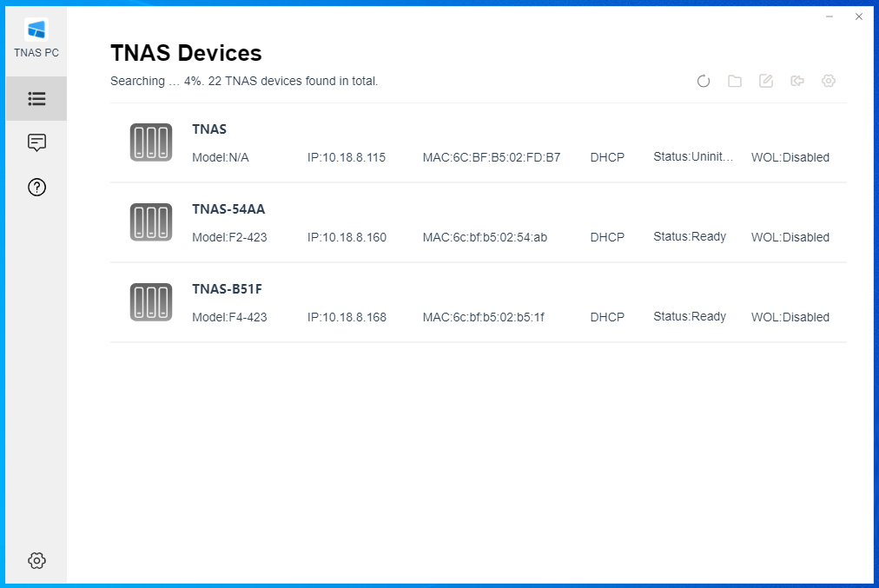Viewport: 879px width, 588px height.
Task: Select the TNAS-B51F device name
Action: (x=227, y=289)
